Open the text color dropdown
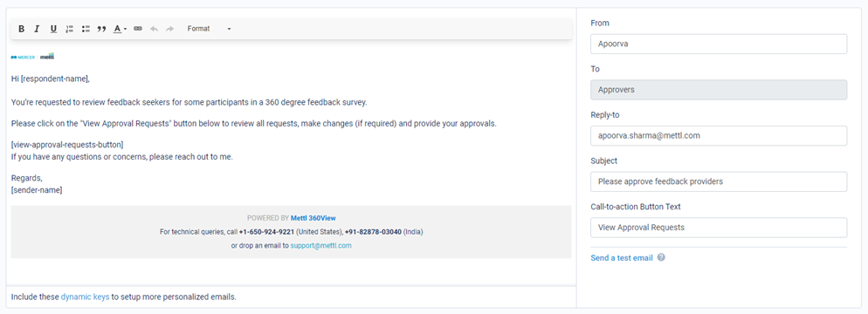Image resolution: width=868 pixels, height=314 pixels. [121, 29]
